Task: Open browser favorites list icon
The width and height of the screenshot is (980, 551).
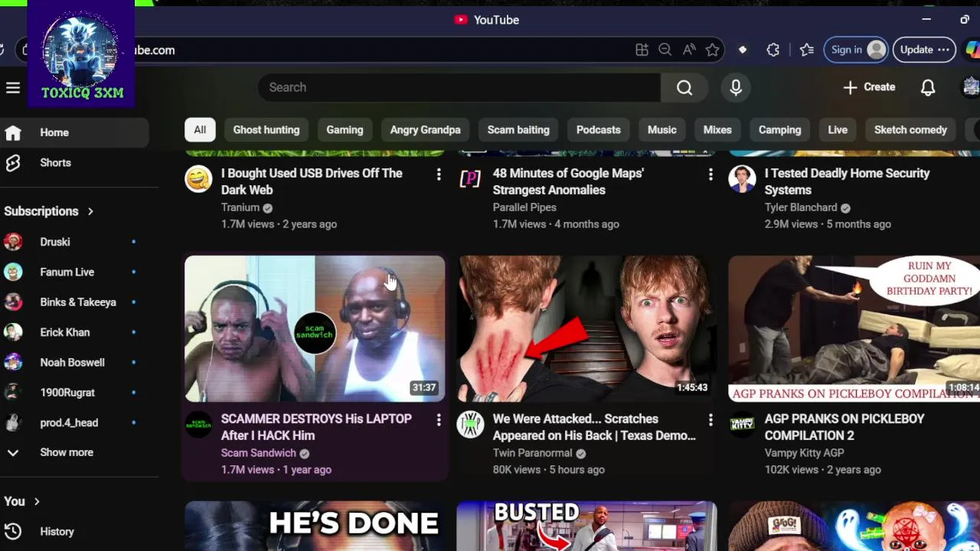Action: (806, 50)
